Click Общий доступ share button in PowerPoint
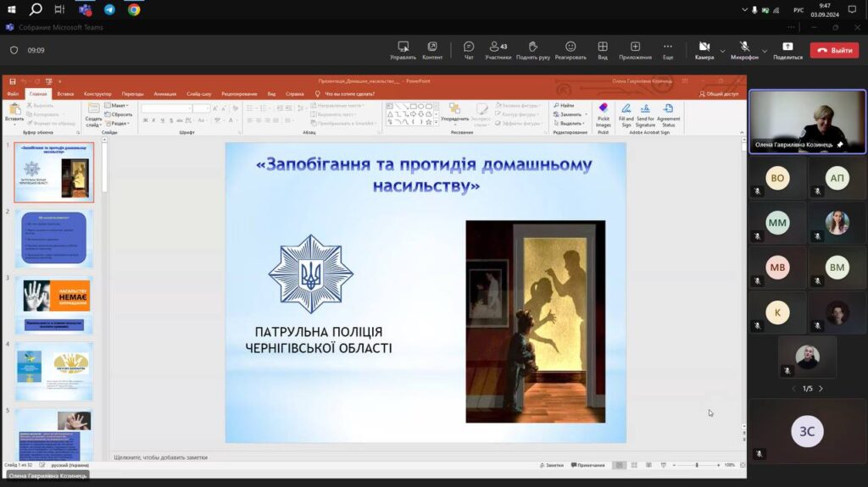Screen dimensions: 868x487 (719, 94)
